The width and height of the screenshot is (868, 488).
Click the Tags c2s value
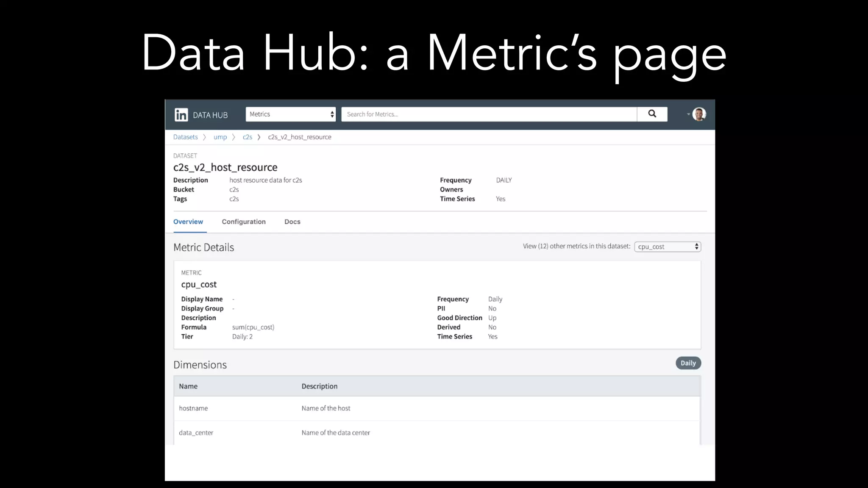point(234,199)
